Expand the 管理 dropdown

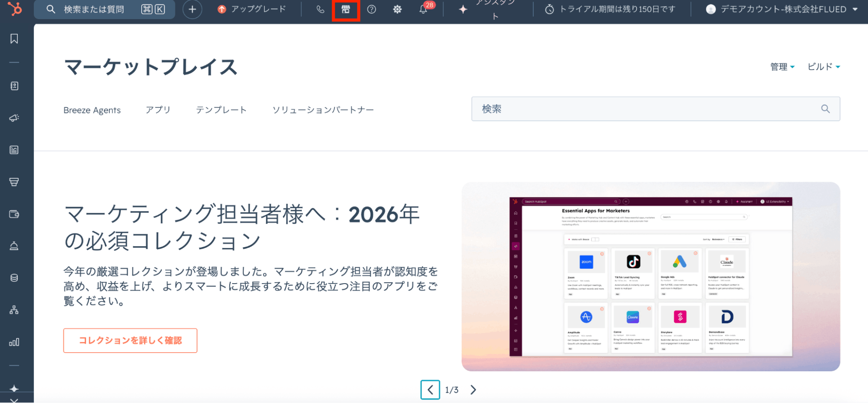pos(782,67)
